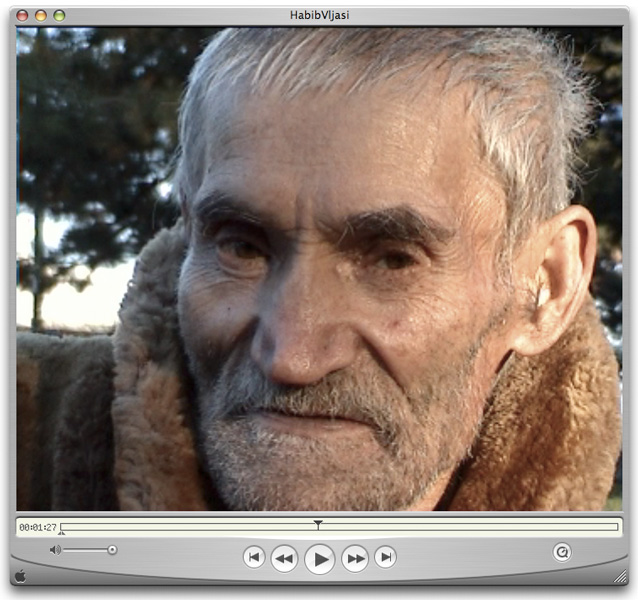
Task: Click the window resize grip corner
Action: click(x=621, y=576)
